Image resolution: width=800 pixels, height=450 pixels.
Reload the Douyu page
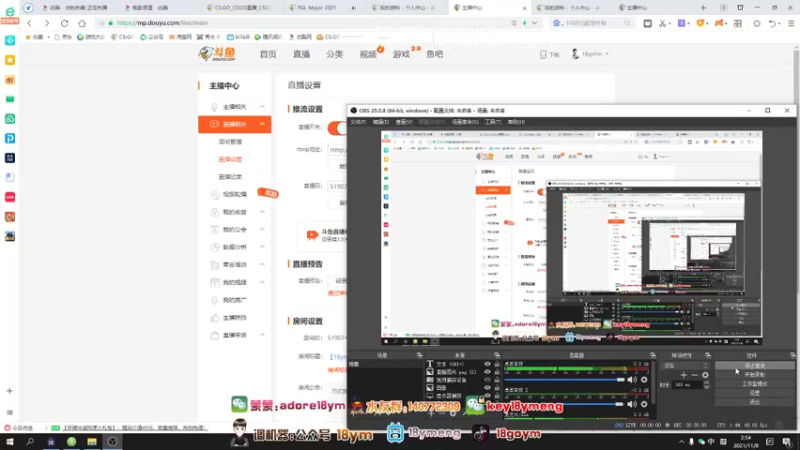(64, 23)
